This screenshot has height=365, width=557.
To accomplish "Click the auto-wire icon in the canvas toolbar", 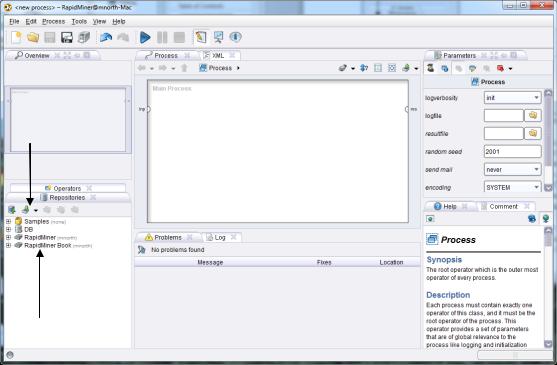I will [x=342, y=68].
